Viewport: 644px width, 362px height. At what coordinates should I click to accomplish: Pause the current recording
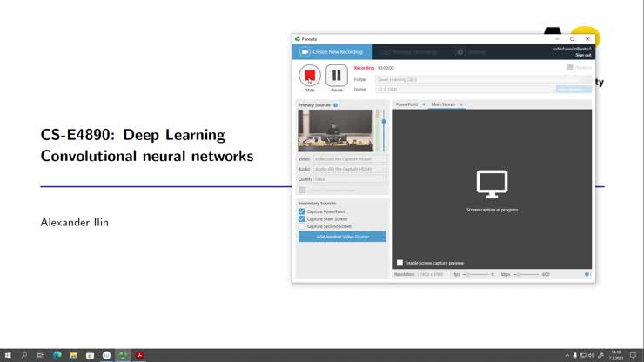pyautogui.click(x=337, y=76)
